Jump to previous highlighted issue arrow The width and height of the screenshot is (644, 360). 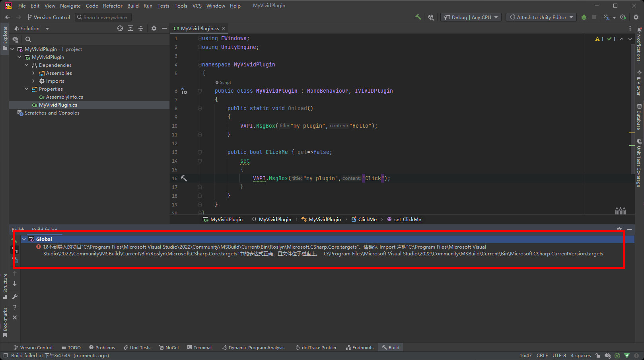622,39
